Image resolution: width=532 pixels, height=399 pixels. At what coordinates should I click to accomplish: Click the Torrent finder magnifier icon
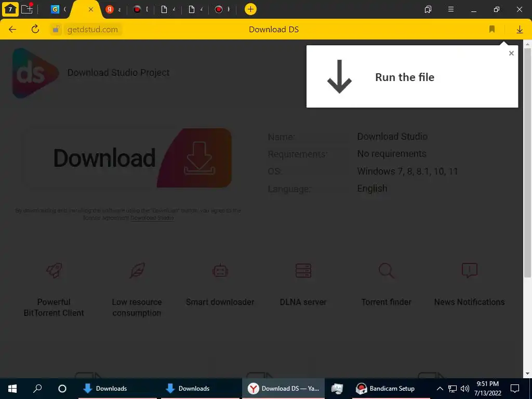(x=387, y=270)
